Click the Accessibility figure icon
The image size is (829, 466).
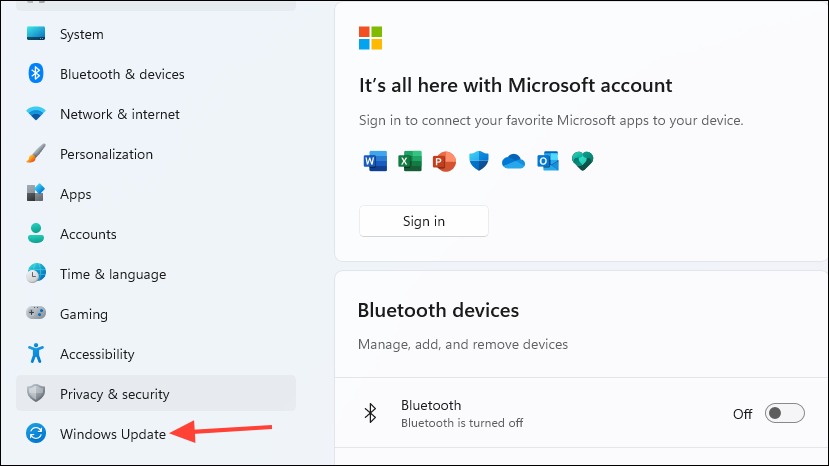coord(36,353)
